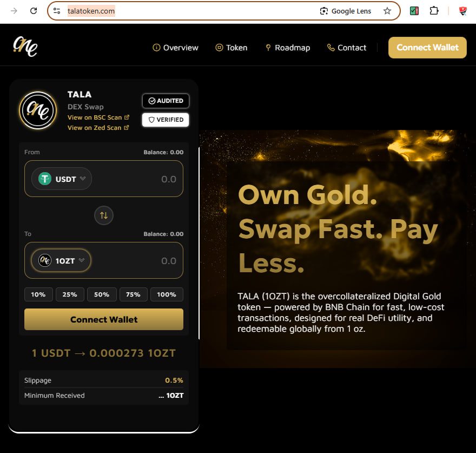
Task: Open the Overview menu item
Action: click(x=175, y=48)
